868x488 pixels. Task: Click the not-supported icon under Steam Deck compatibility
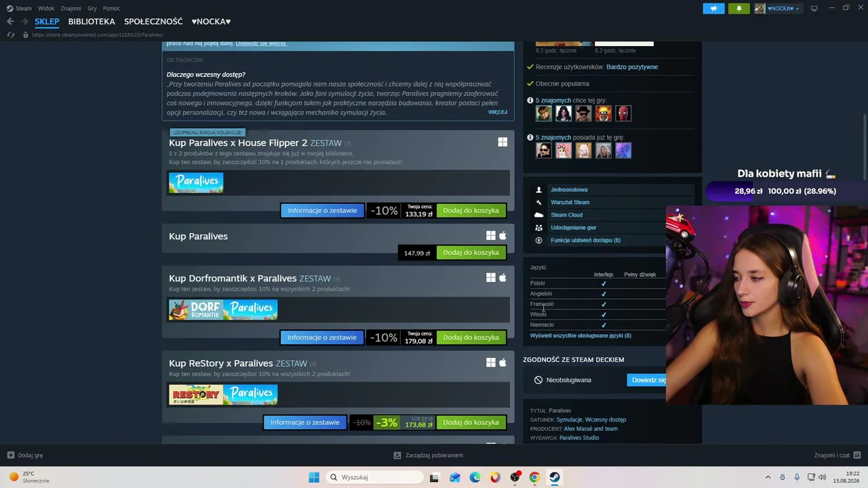(538, 380)
